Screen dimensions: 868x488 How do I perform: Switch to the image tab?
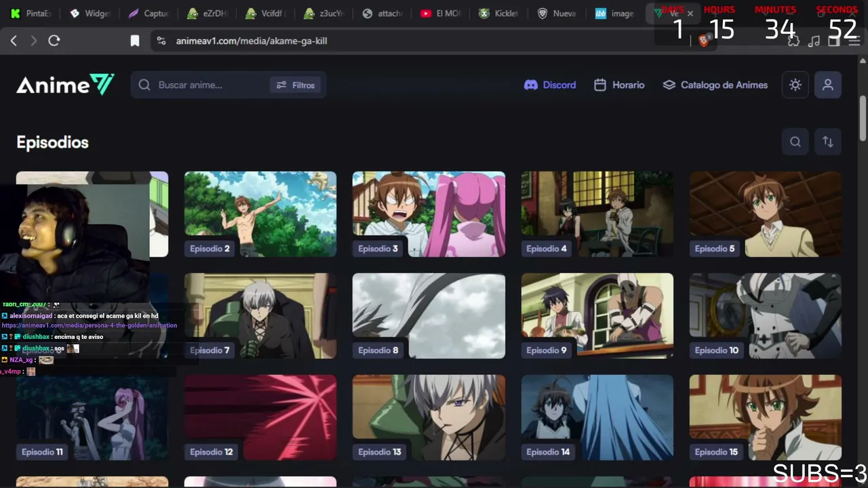(x=616, y=13)
